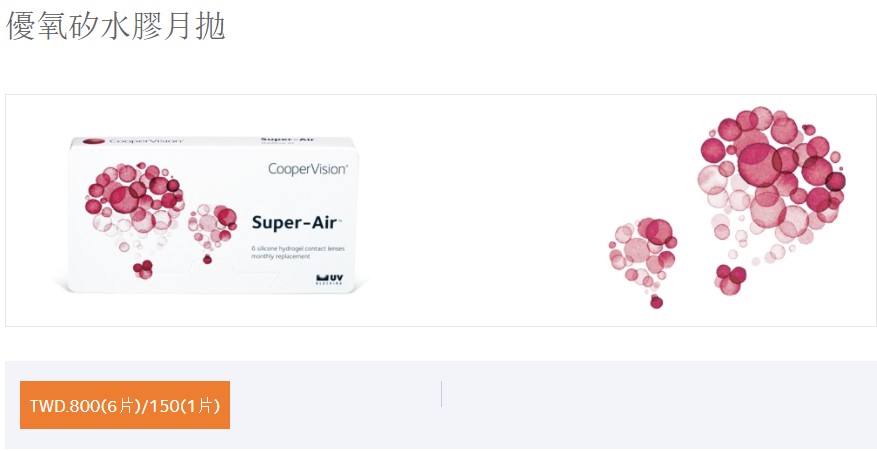The height and width of the screenshot is (451, 877).
Task: Click the orange TWD.800 price button
Action: (x=125, y=405)
